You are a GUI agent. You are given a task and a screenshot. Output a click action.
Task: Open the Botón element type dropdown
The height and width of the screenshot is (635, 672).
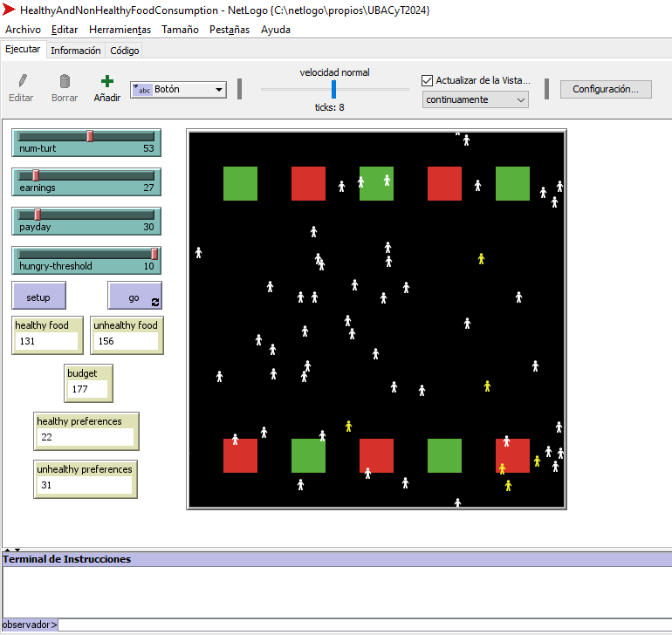pos(178,89)
